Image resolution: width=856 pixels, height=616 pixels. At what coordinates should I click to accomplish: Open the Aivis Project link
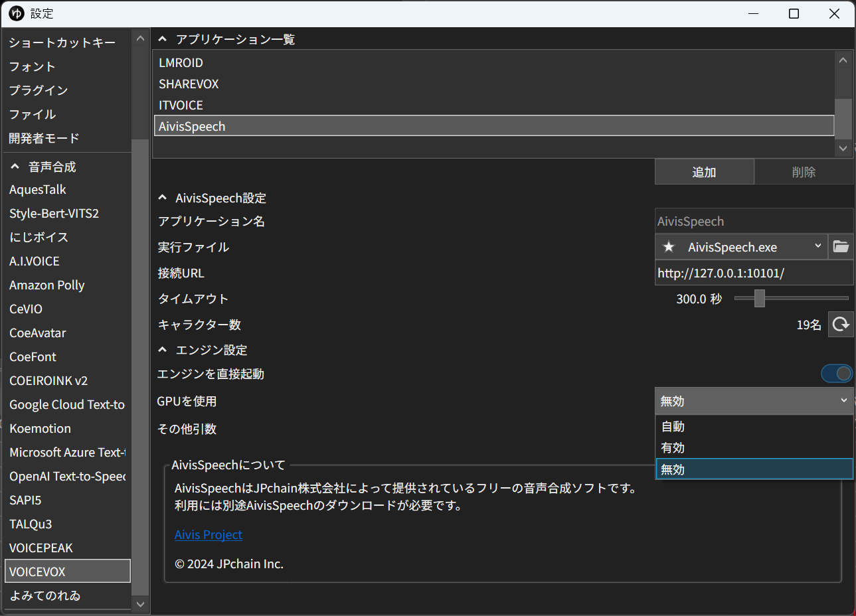click(x=208, y=535)
